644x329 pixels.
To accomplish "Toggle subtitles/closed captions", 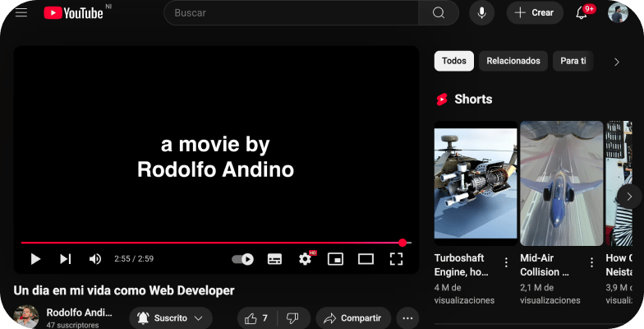I will 274,259.
